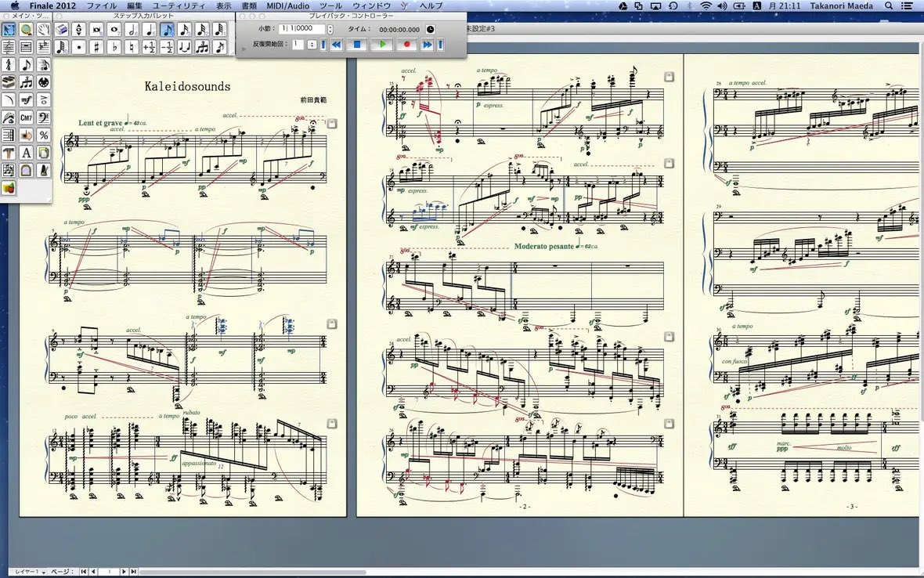
Task: Select the Staff tool with treble clef
Action: pos(9,47)
